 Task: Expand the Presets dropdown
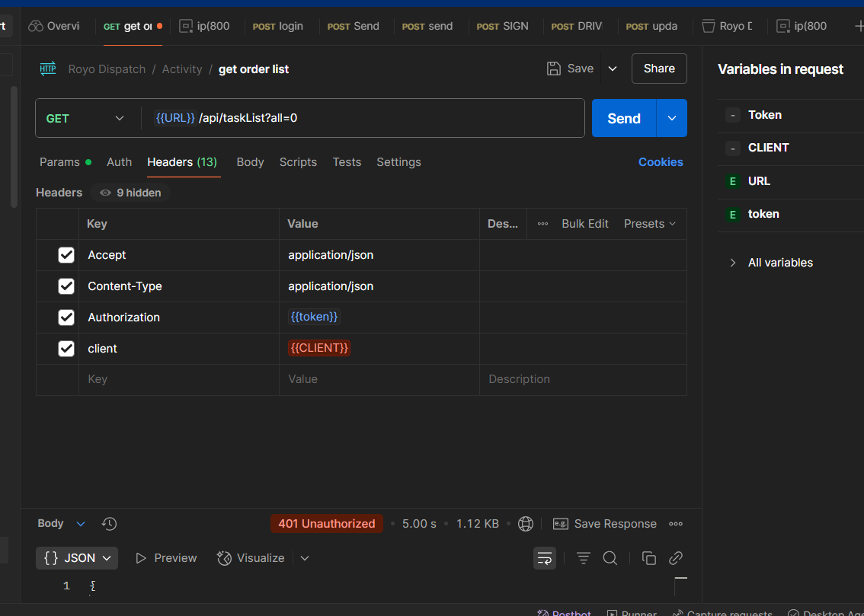click(649, 224)
